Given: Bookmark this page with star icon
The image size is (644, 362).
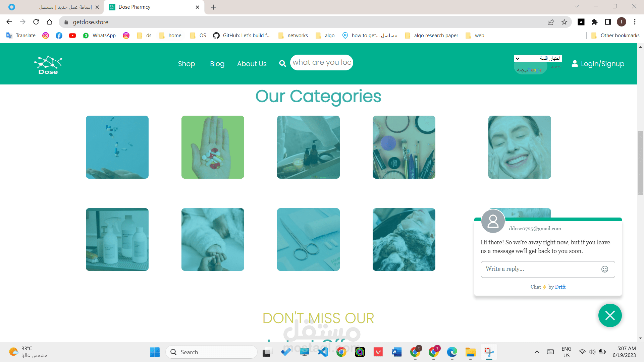Looking at the screenshot, I should [x=564, y=22].
